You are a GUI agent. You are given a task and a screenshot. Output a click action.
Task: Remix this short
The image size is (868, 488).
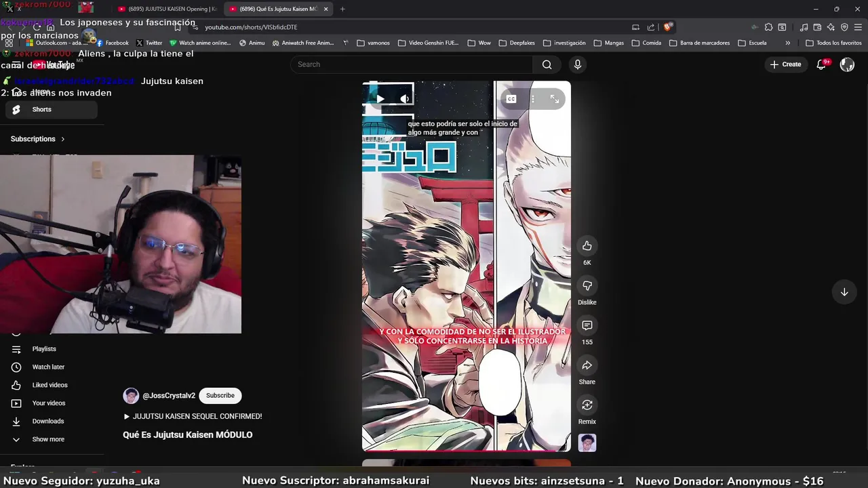coord(587,405)
